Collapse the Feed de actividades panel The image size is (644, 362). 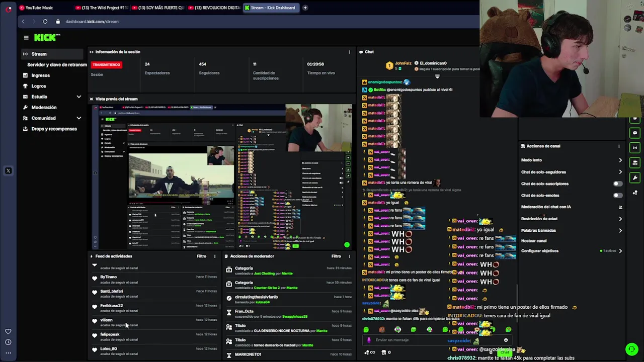click(x=91, y=256)
